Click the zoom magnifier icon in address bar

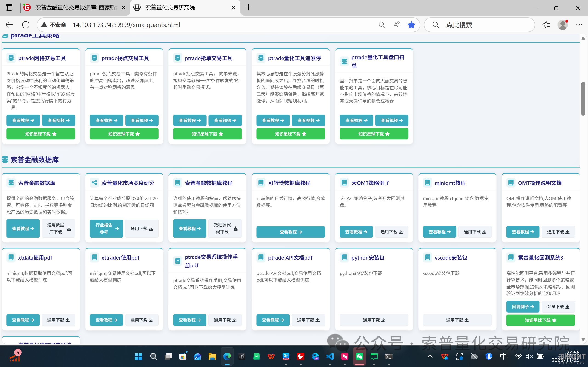click(x=382, y=25)
